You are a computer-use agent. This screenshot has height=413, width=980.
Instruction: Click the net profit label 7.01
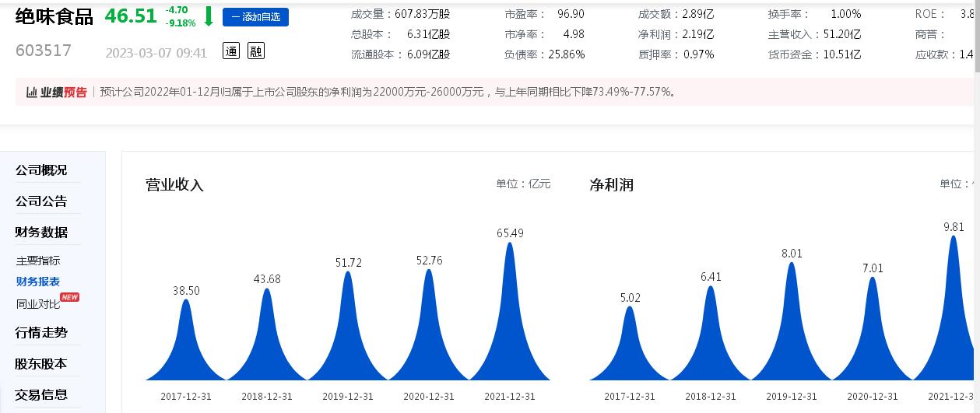pos(873,268)
